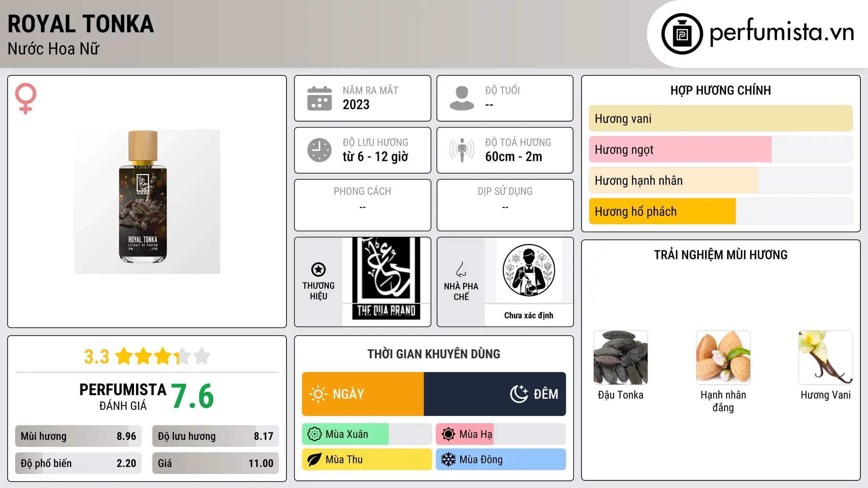868x488 pixels.
Task: Click the green Perfumista score "7.6"
Action: (193, 396)
